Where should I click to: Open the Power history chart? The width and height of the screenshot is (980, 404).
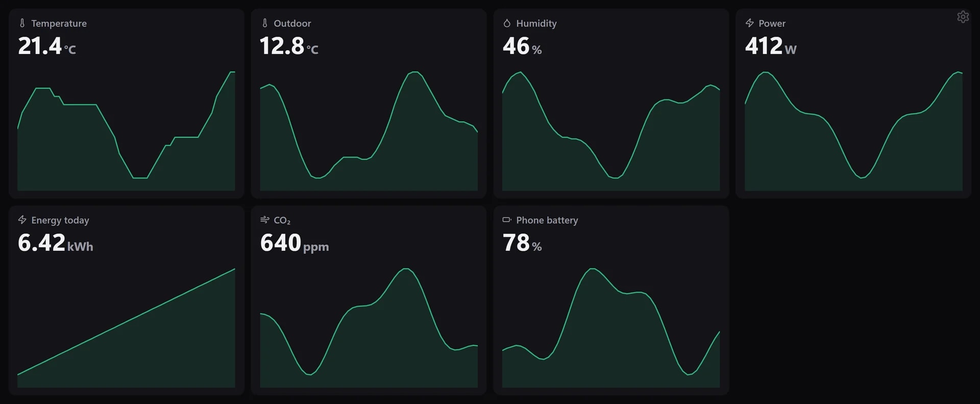pyautogui.click(x=853, y=131)
